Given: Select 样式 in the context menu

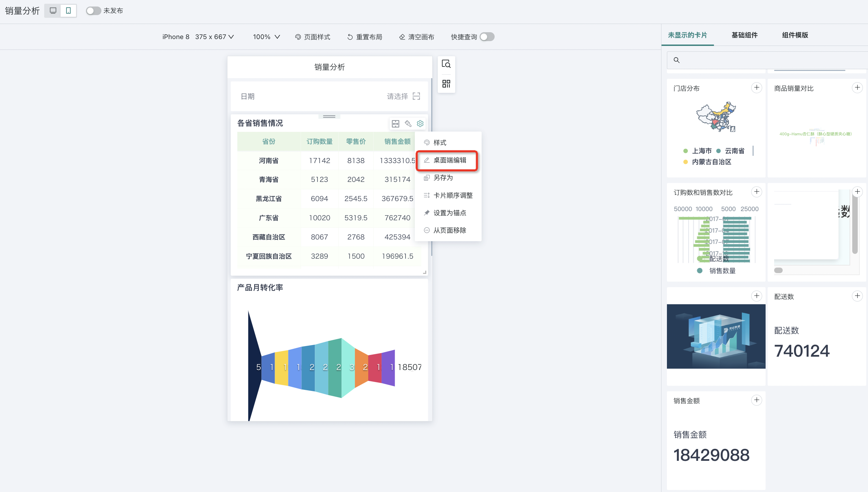Looking at the screenshot, I should [x=448, y=143].
